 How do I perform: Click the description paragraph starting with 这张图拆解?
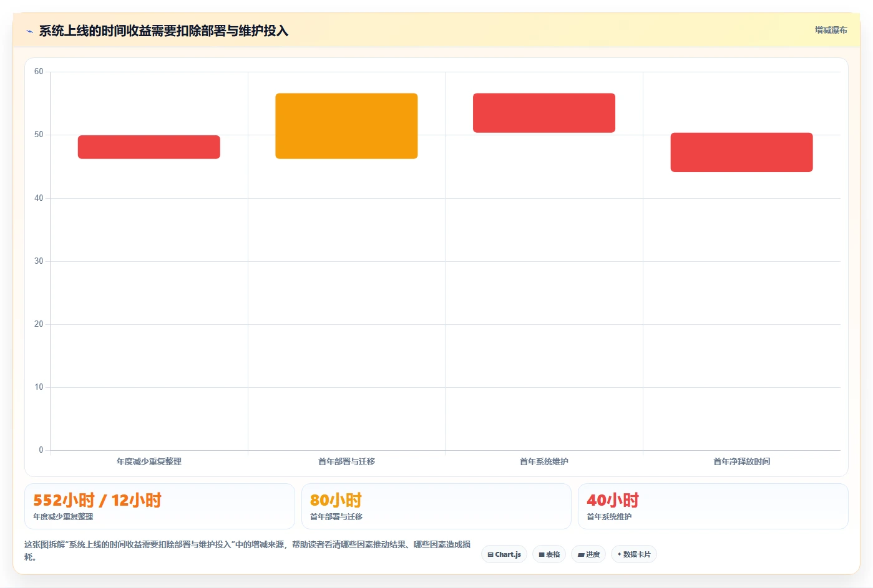point(248,551)
